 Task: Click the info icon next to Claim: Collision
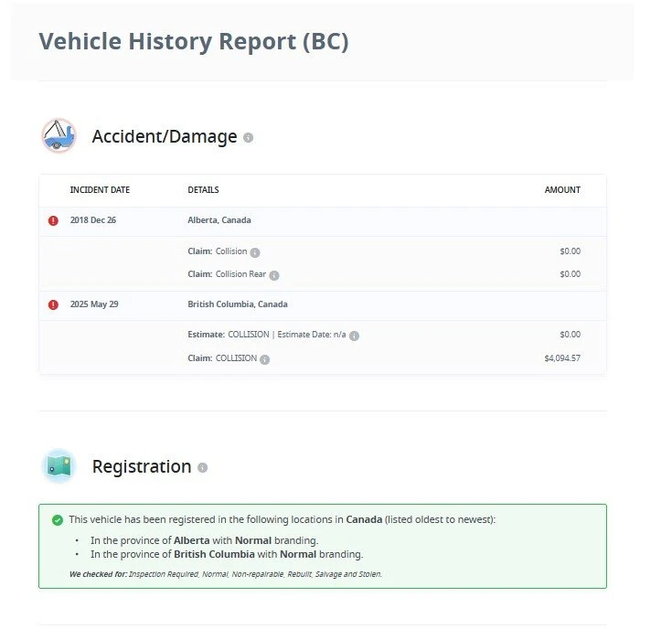pyautogui.click(x=255, y=252)
